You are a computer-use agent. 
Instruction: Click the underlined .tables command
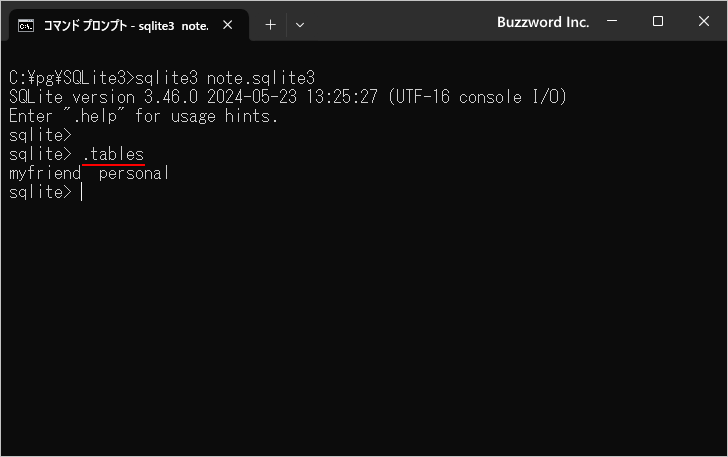(113, 154)
